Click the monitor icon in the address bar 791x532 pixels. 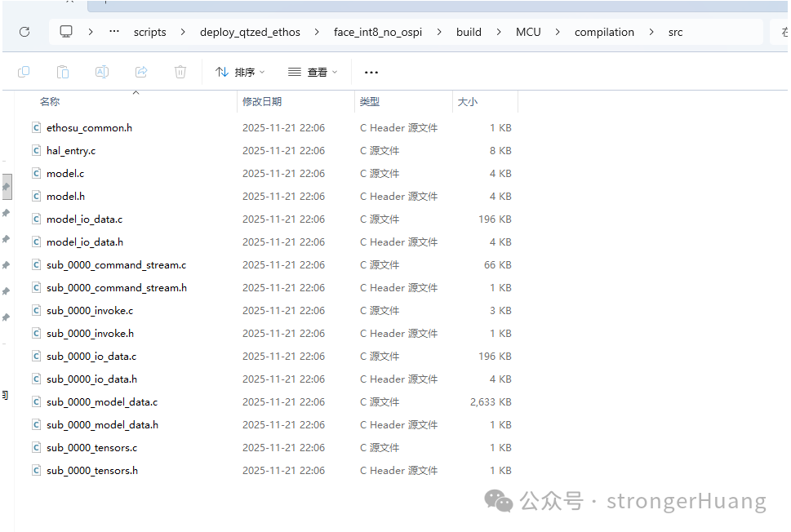pos(66,31)
